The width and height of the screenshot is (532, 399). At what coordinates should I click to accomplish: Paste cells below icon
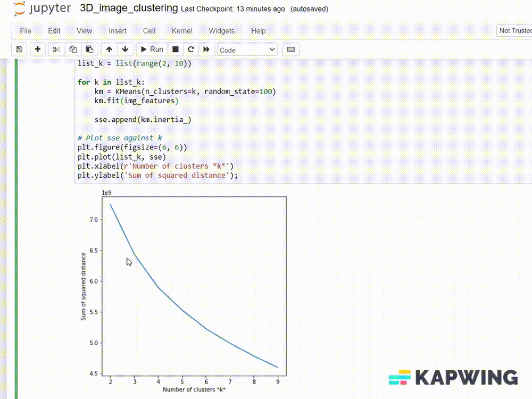(89, 49)
